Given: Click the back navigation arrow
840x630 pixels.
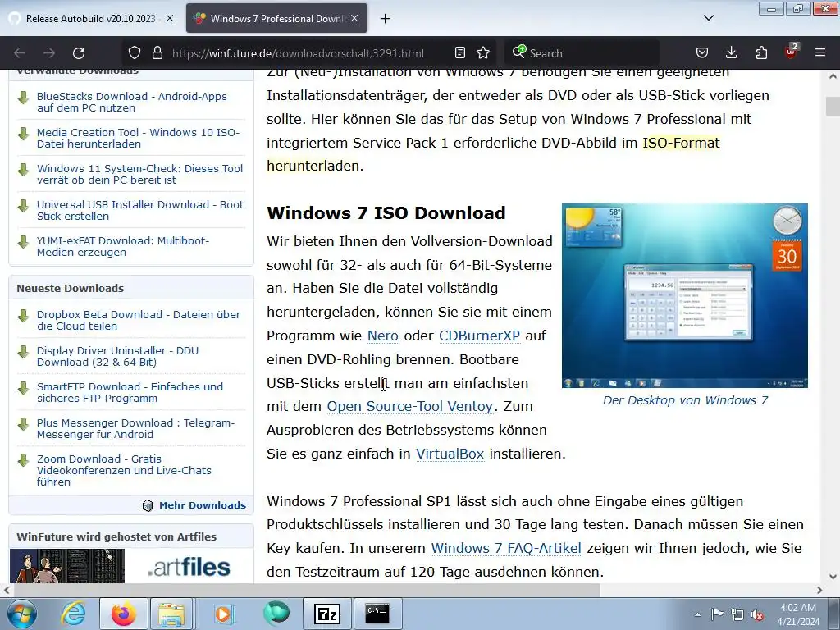Looking at the screenshot, I should coord(20,53).
